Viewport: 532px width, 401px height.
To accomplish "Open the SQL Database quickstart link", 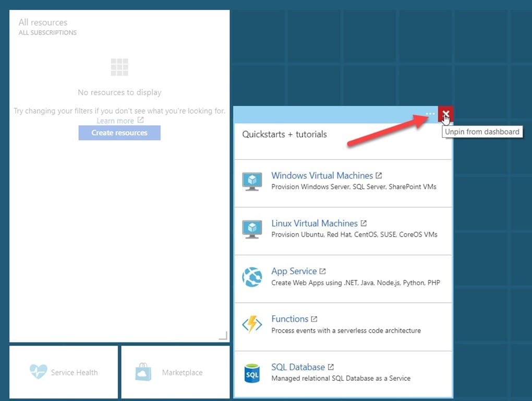I will click(298, 367).
